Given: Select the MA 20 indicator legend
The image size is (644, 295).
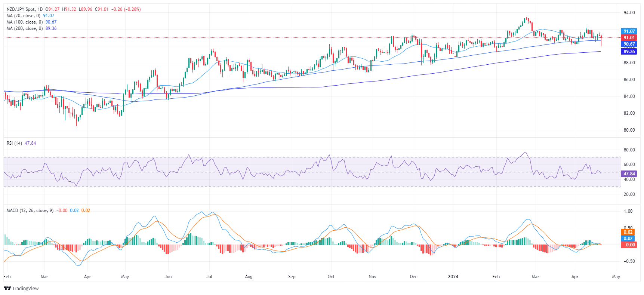Looking at the screenshot, I should pos(23,16).
